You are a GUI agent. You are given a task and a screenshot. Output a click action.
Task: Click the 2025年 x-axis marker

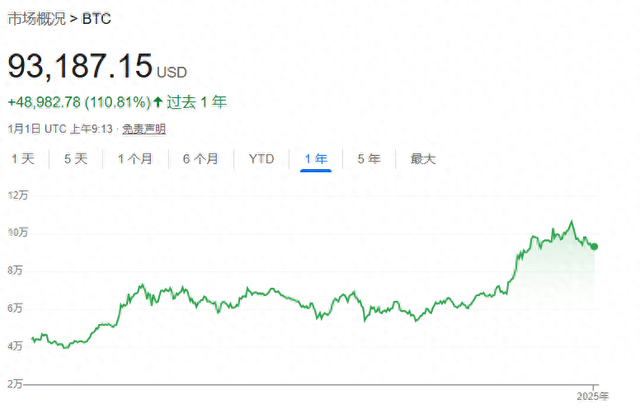click(x=593, y=396)
